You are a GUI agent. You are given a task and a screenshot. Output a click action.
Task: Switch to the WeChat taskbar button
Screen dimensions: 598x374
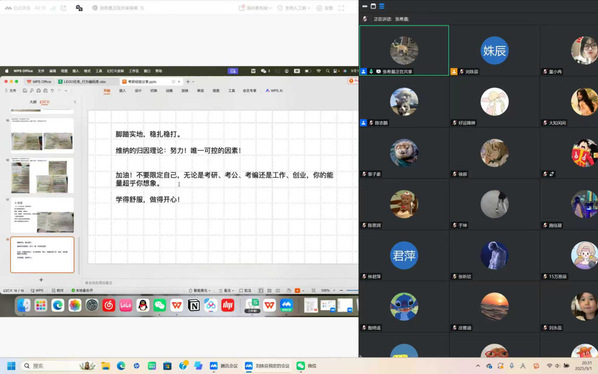coord(307,366)
